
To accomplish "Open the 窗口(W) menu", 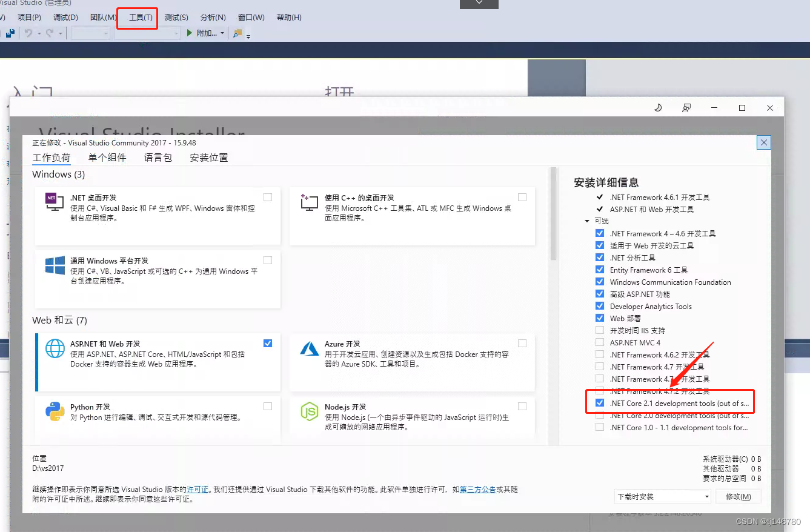I will [251, 18].
